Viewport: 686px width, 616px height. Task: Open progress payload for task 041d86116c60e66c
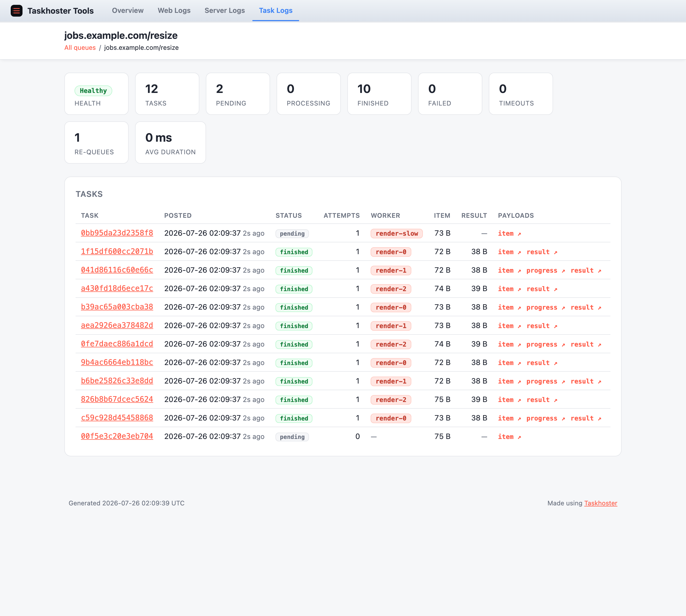(x=546, y=271)
